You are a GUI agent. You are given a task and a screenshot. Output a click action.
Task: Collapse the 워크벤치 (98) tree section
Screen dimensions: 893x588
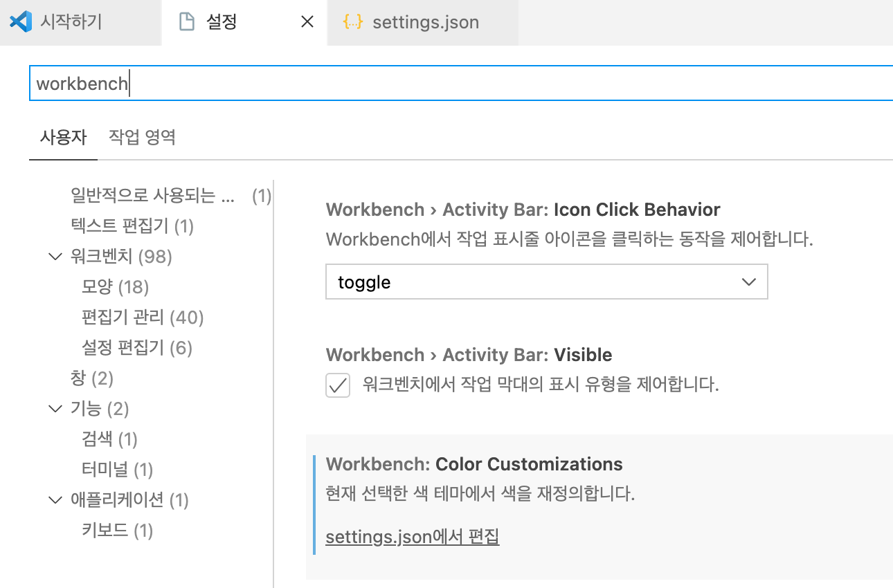[55, 257]
